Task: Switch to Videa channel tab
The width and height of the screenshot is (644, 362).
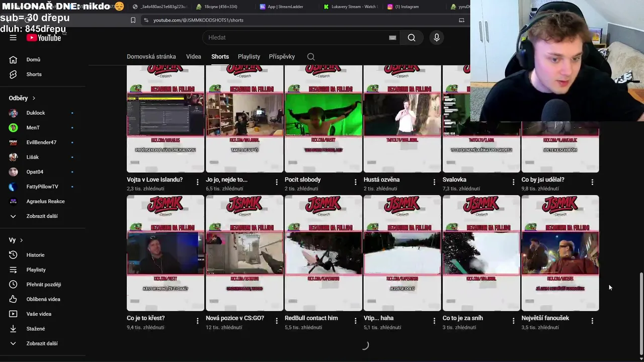Action: (194, 57)
